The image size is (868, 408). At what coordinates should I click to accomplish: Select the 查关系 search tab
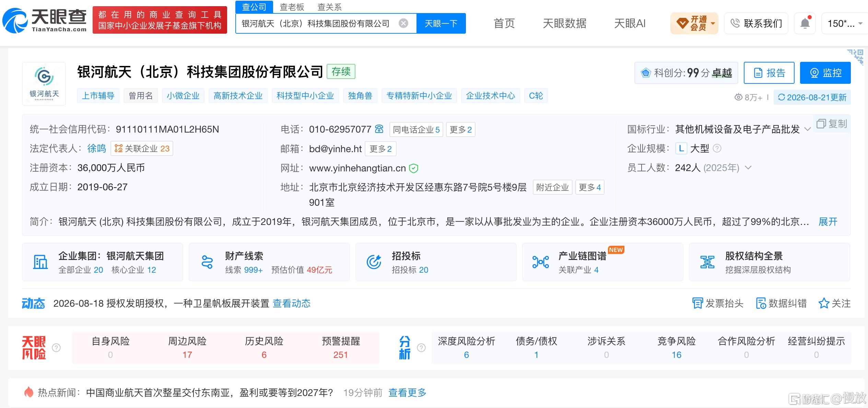pyautogui.click(x=330, y=7)
